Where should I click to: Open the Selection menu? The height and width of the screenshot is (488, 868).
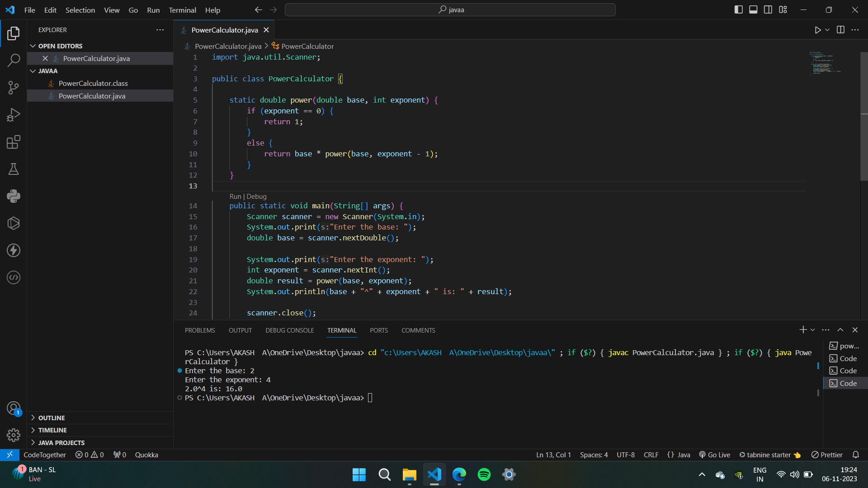(x=80, y=10)
